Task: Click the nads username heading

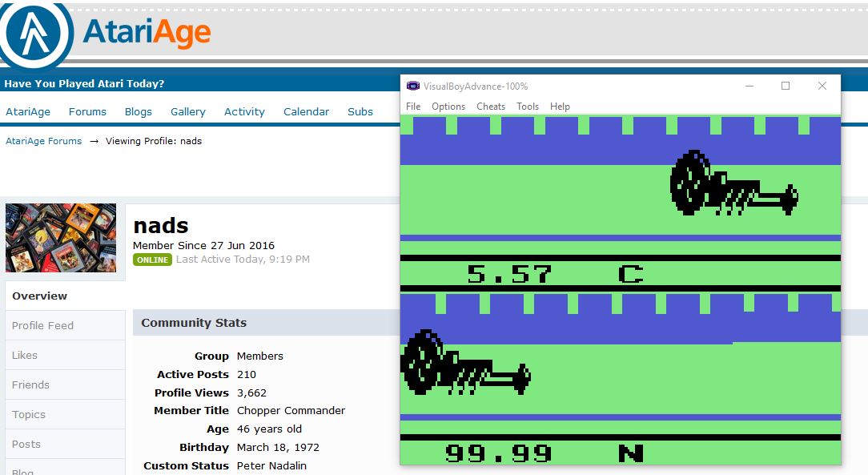Action: coord(160,226)
